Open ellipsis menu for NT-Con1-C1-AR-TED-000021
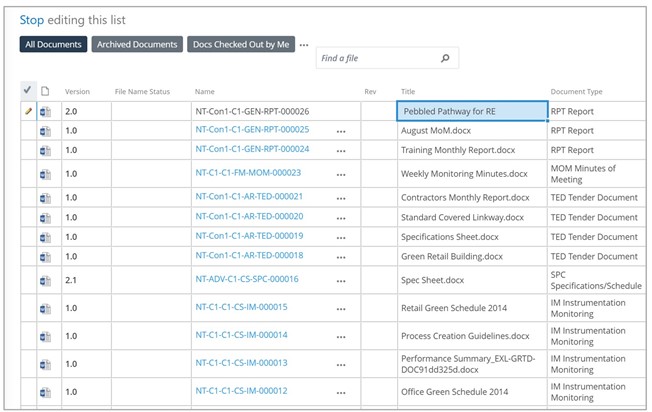Screen dimensions: 652x412 (x=341, y=198)
